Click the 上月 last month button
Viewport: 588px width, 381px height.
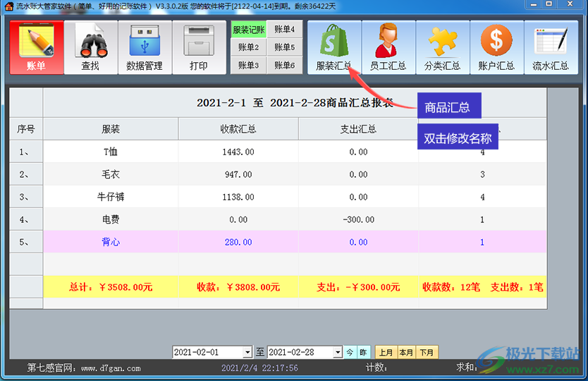386,352
